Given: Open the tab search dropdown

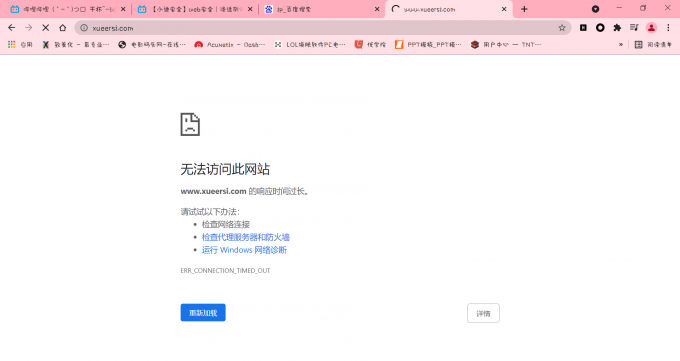Looking at the screenshot, I should tap(595, 9).
